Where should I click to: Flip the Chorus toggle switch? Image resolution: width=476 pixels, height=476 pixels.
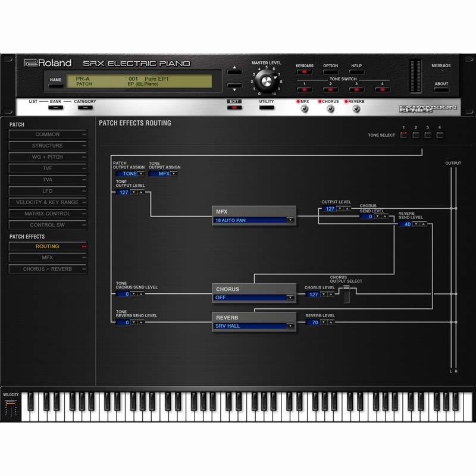(330, 109)
